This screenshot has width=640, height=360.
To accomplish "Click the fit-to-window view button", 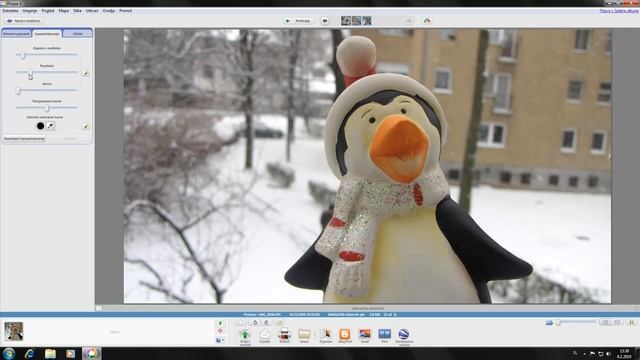I will tap(605, 322).
